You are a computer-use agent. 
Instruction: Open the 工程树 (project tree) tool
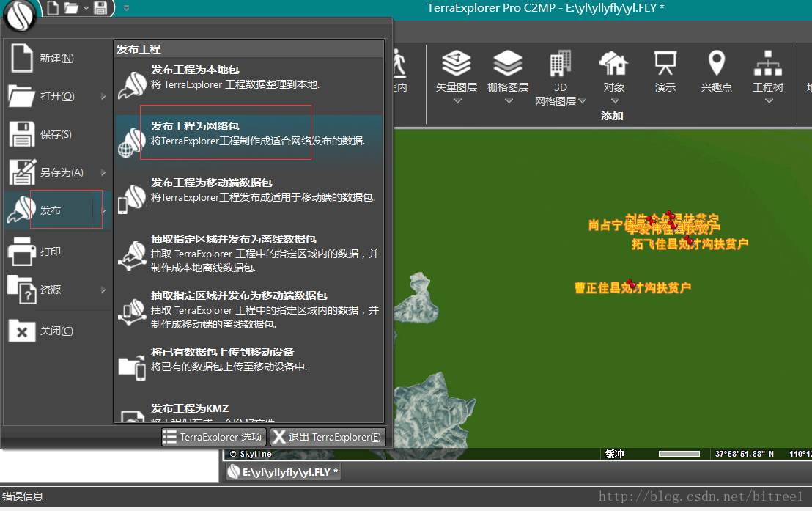(x=767, y=70)
